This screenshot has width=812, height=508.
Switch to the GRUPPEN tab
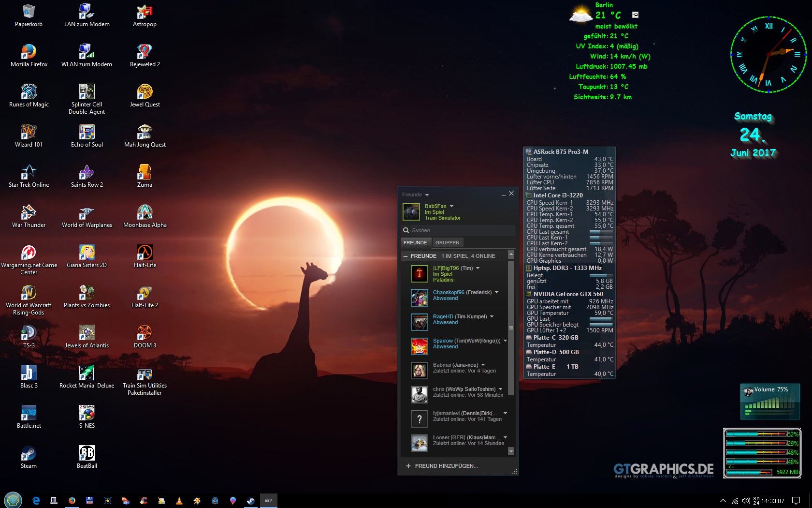point(447,242)
